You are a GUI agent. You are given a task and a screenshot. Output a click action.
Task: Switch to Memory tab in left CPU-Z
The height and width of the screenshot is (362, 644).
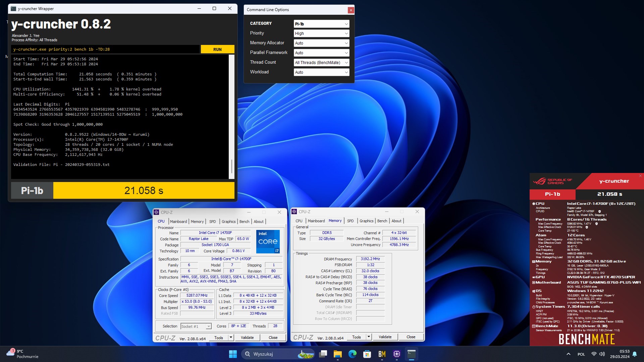tap(197, 222)
